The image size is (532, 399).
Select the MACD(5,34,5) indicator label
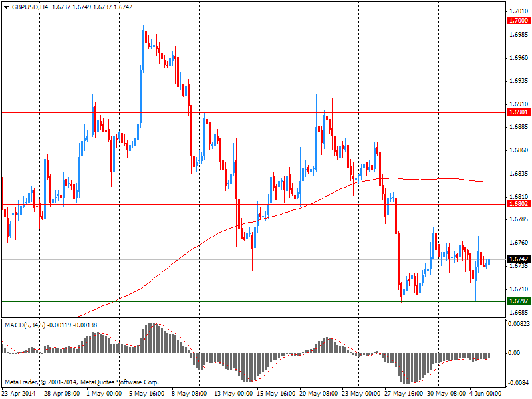[x=25, y=325]
